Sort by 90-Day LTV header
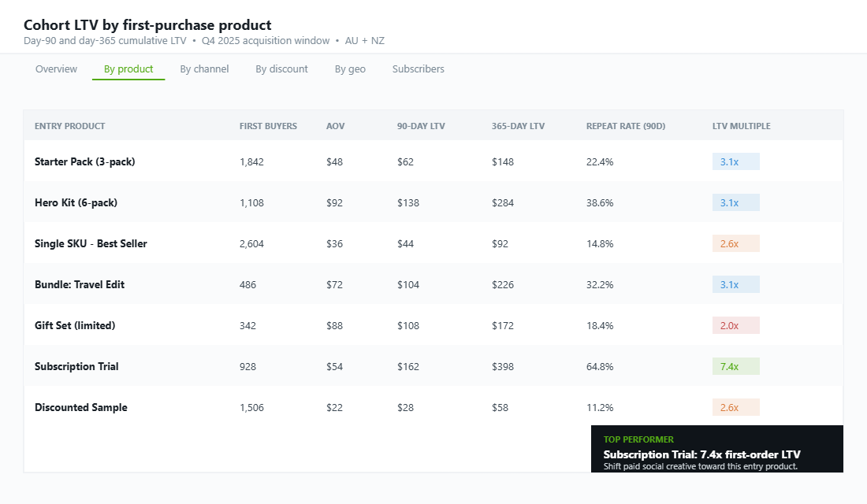 pos(421,126)
